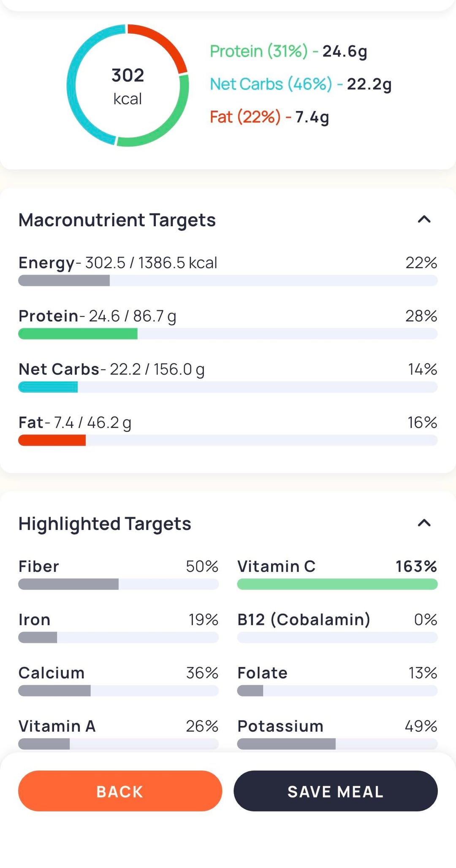Open the Vitamin C target bar
456x868 pixels.
337,584
